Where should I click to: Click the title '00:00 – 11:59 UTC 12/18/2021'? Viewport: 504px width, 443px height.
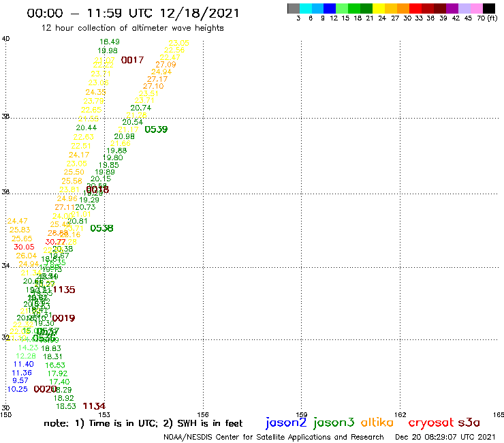tap(133, 13)
